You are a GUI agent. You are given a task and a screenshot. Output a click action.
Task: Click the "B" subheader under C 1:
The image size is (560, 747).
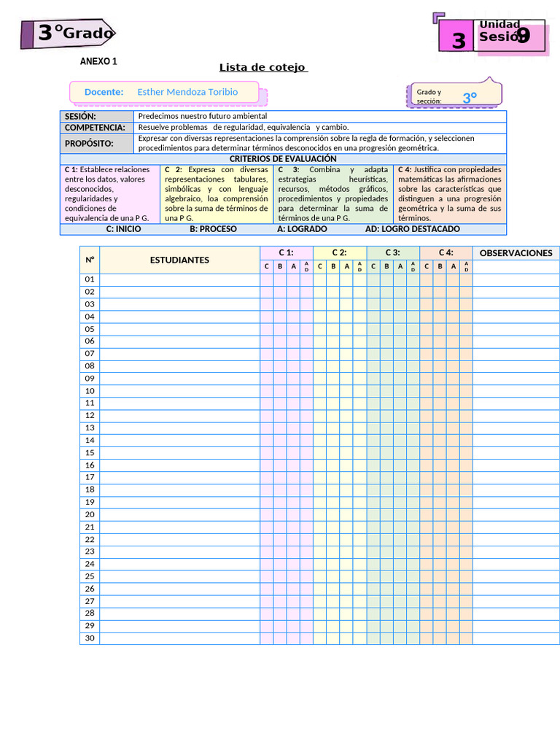(280, 267)
